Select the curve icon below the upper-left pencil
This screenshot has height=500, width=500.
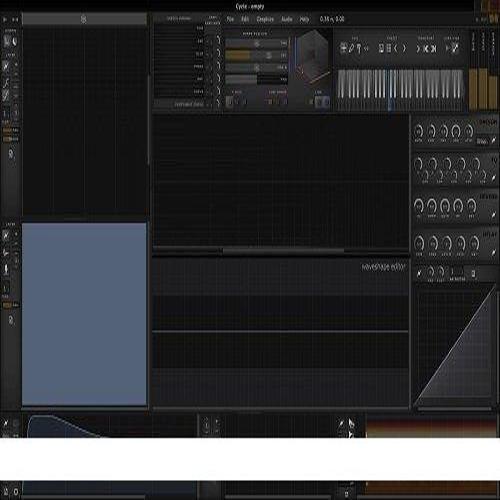6,82
